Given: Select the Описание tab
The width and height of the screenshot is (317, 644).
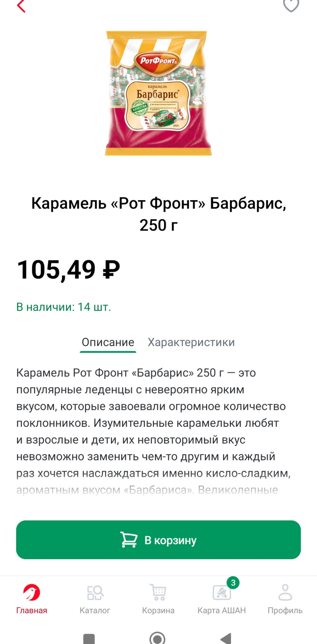Looking at the screenshot, I should pyautogui.click(x=108, y=342).
